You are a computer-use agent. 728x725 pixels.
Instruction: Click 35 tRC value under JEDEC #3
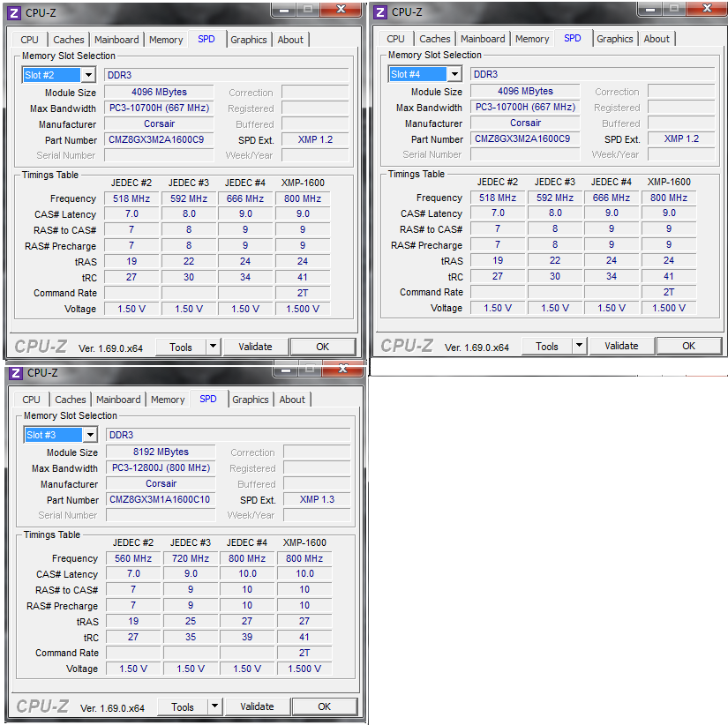point(191,638)
